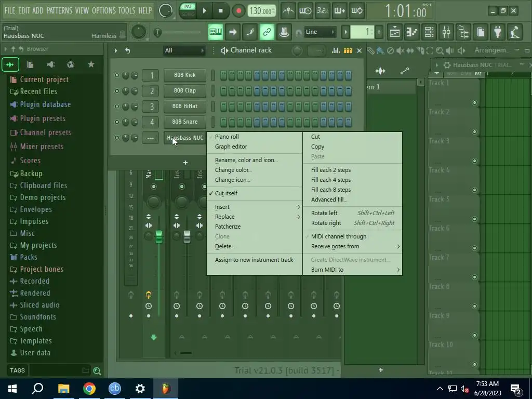Choose Piano roll from context menu
This screenshot has height=399, width=532.
pyautogui.click(x=227, y=137)
